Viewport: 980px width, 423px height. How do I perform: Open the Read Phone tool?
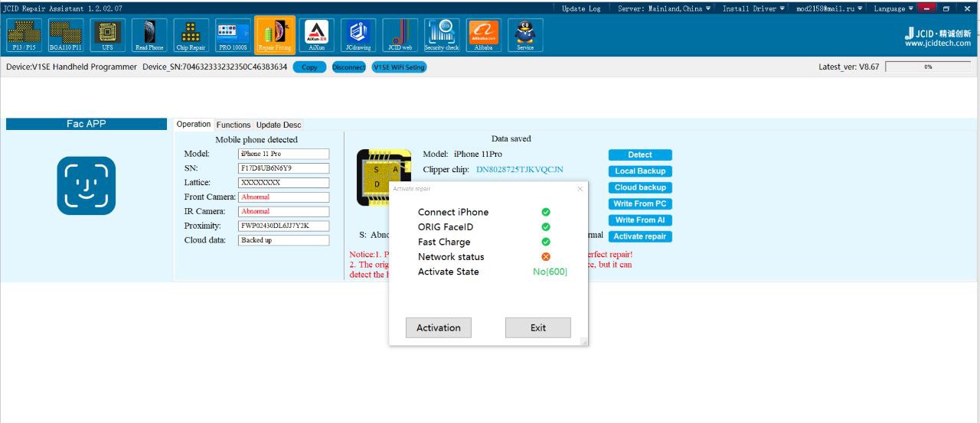click(x=149, y=35)
